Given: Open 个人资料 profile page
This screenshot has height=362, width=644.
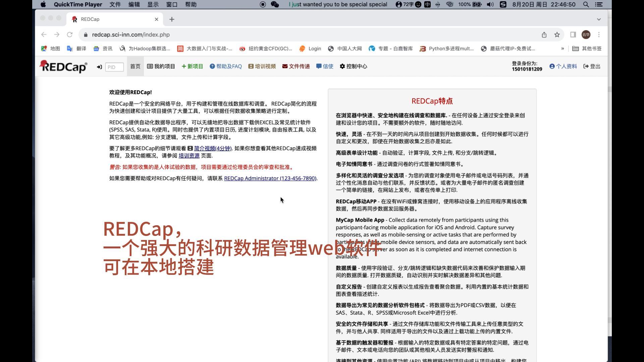Looking at the screenshot, I should point(563,66).
